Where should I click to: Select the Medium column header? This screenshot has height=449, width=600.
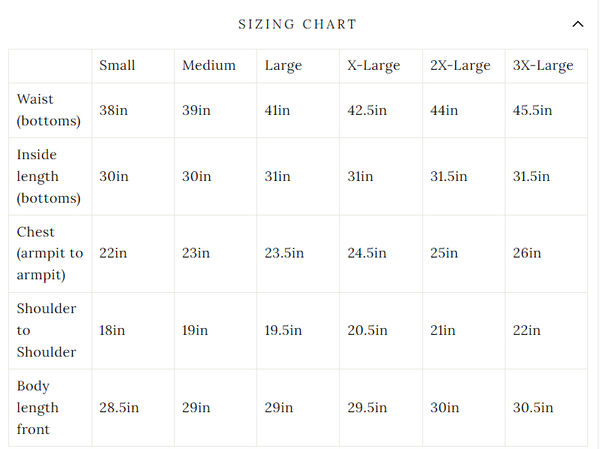point(209,66)
